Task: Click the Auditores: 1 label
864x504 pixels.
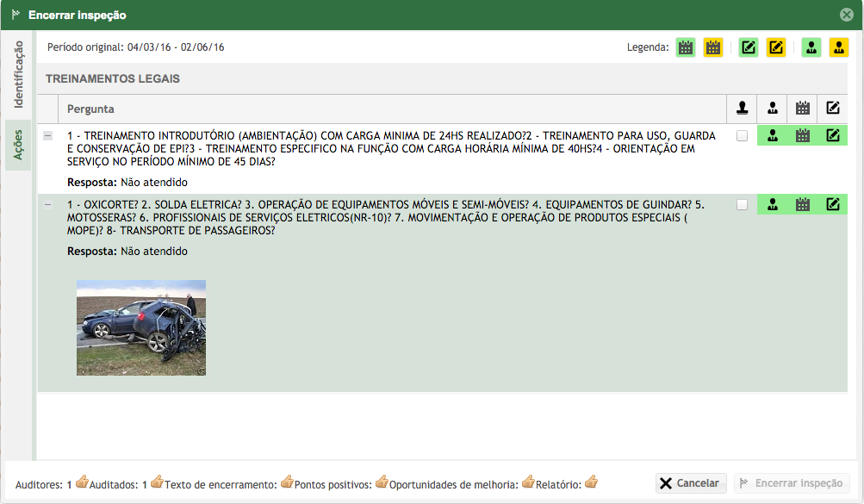Action: coord(44,485)
